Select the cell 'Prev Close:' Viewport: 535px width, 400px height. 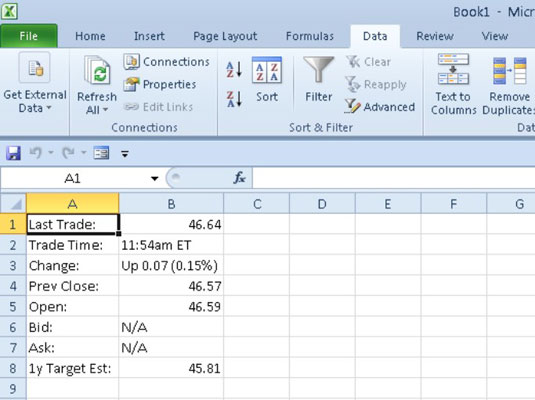tap(73, 286)
